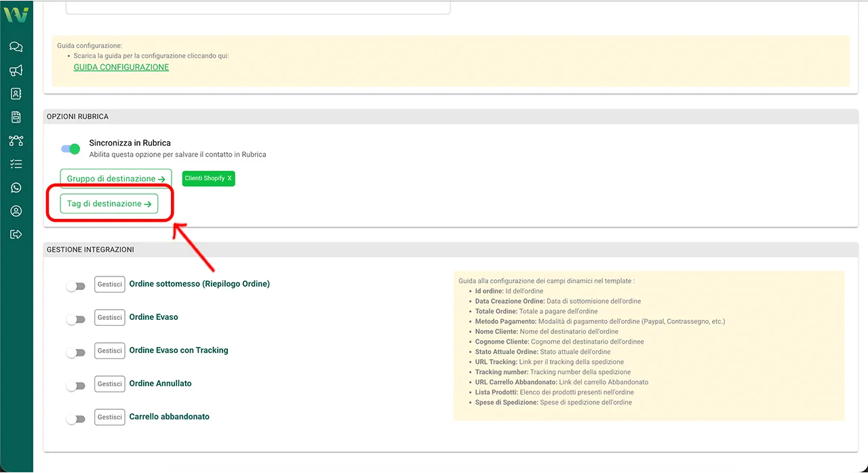Open the checklist tasks icon in sidebar
Viewport: 868px width, 473px height.
point(16,164)
